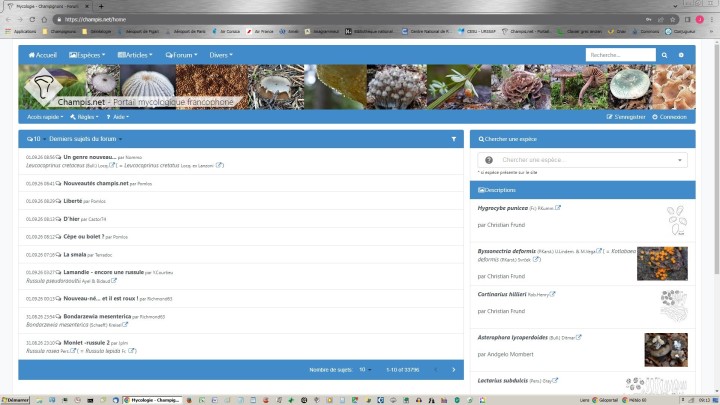Screen dimensions: 720x405
Task: Go to next page of topics
Action: (454, 370)
